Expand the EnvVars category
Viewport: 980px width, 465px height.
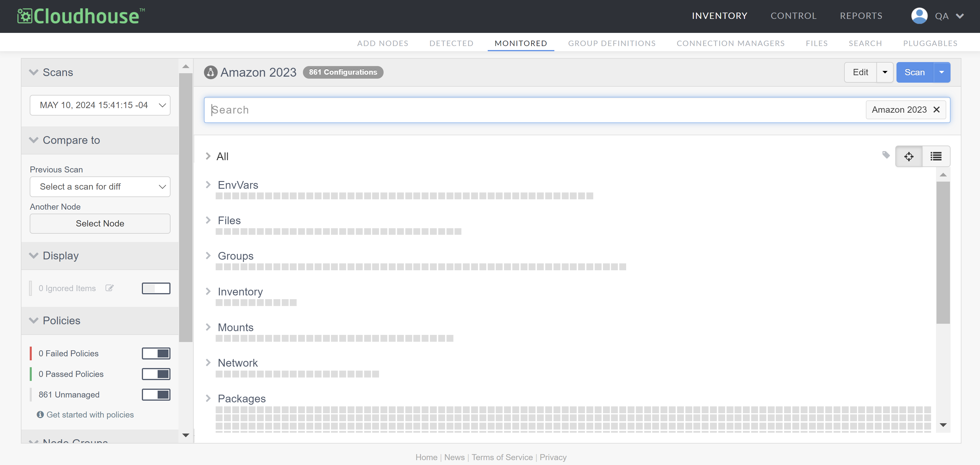click(x=208, y=184)
